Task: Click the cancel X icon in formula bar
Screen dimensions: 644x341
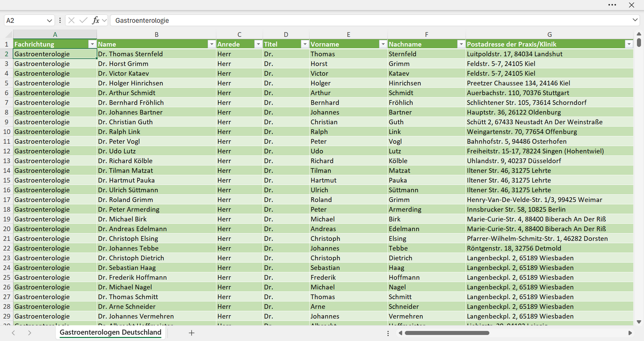Action: (x=71, y=20)
